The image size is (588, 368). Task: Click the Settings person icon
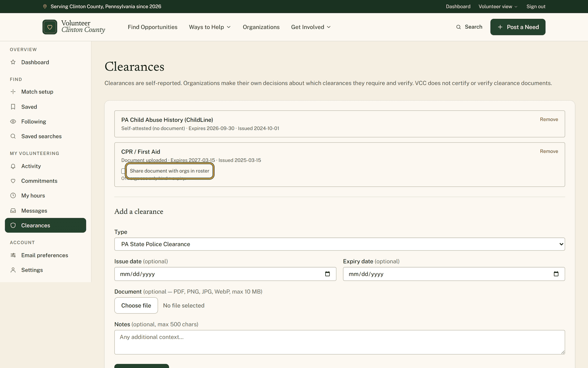coord(13,270)
